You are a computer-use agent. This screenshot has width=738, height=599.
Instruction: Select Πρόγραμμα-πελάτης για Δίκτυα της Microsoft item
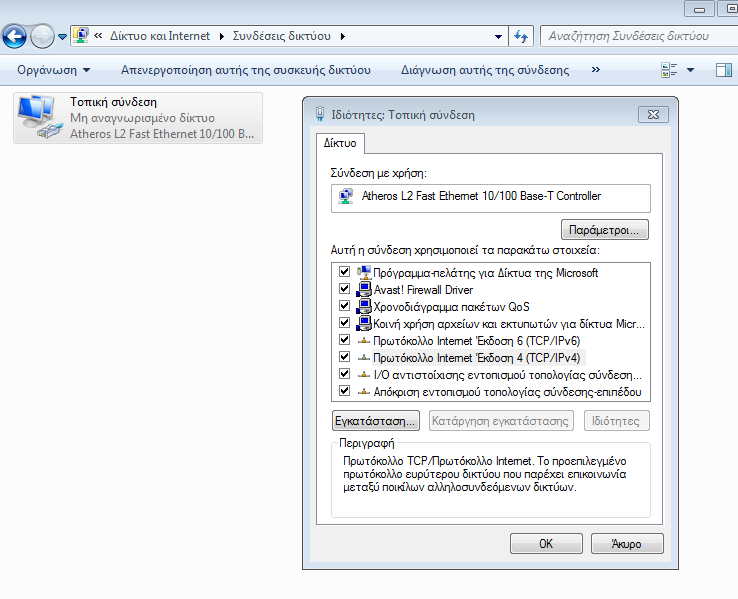(485, 273)
